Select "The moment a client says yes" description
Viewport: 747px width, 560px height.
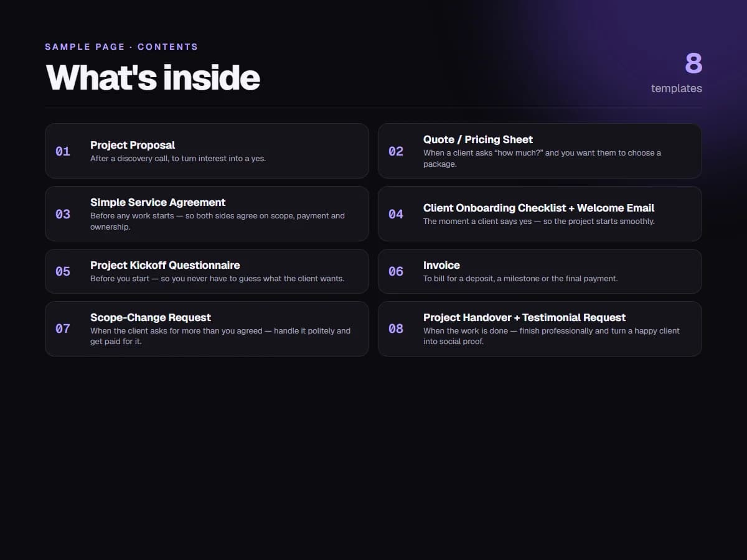[x=539, y=222]
